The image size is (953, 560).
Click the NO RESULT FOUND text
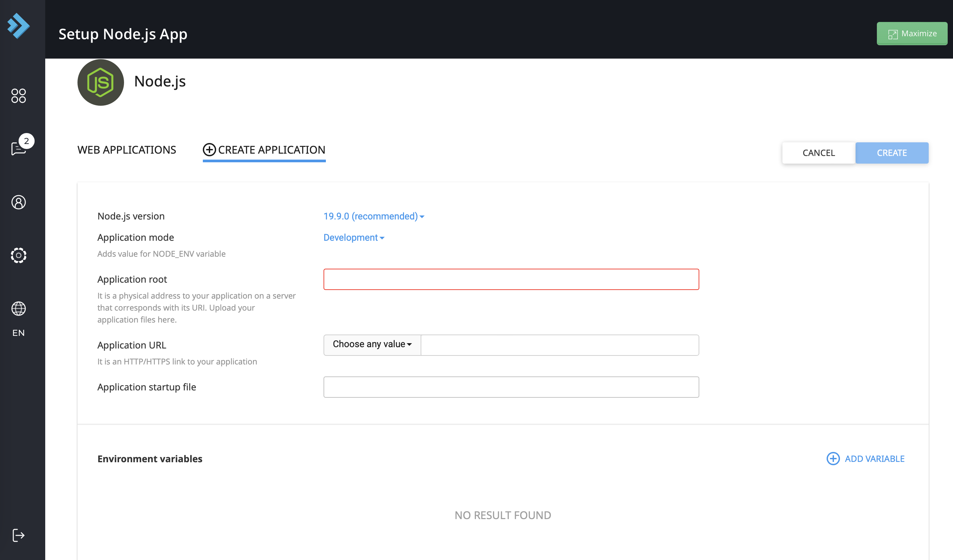click(x=502, y=515)
